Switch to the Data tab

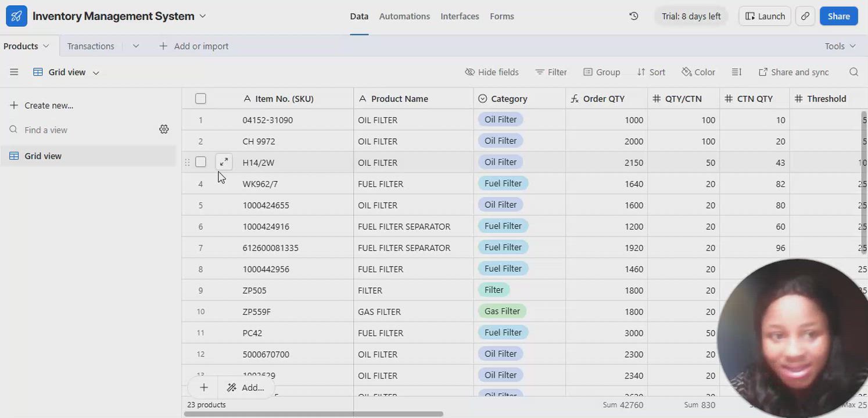click(359, 16)
